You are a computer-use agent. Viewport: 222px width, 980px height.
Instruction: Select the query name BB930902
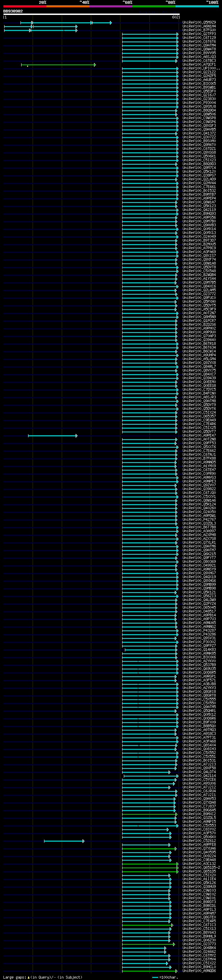[13, 11]
